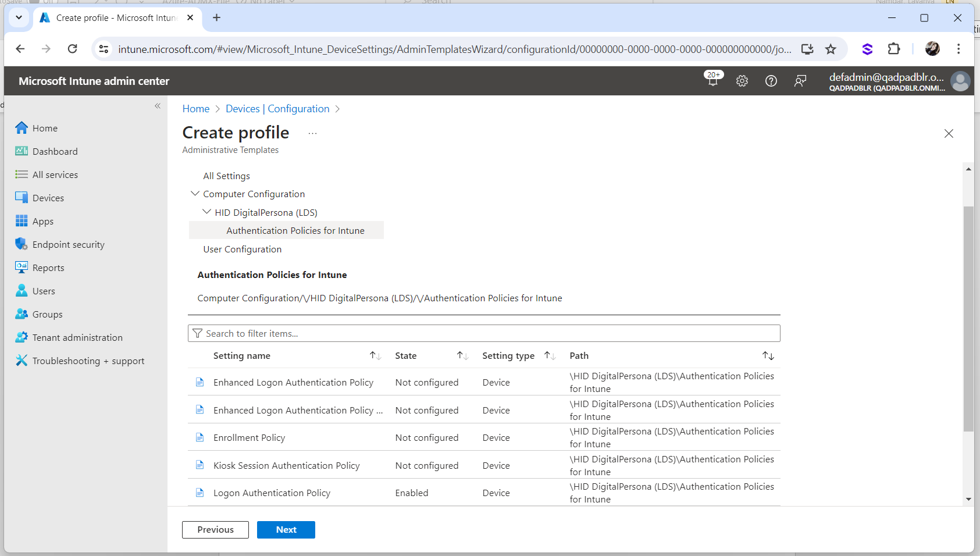
Task: Open the help question mark icon
Action: coord(771,81)
